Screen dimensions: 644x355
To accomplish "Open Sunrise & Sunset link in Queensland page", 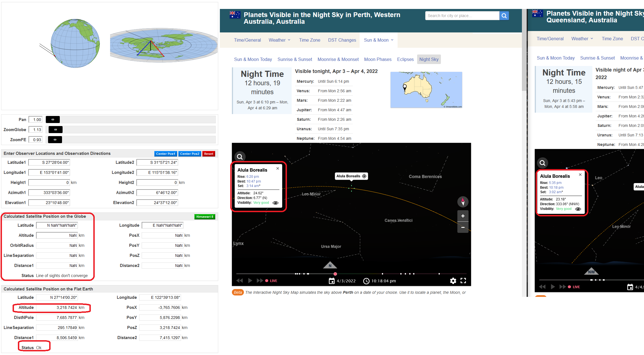I will [x=597, y=58].
